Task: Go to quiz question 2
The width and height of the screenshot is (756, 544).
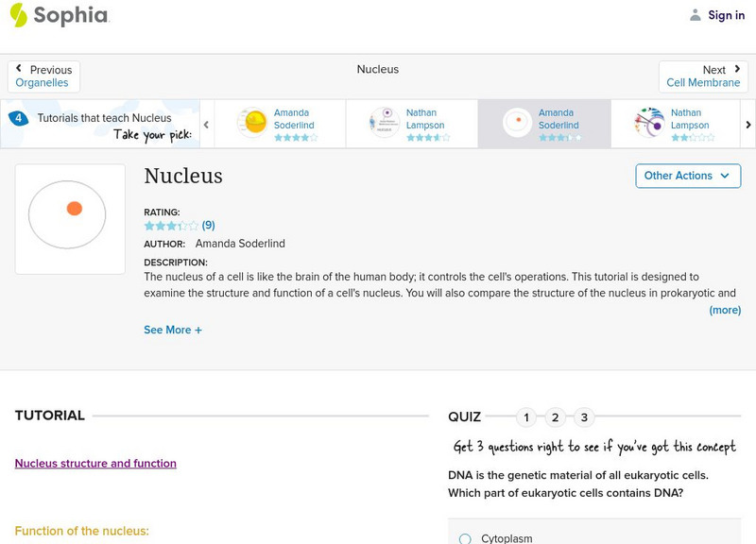Action: point(556,417)
